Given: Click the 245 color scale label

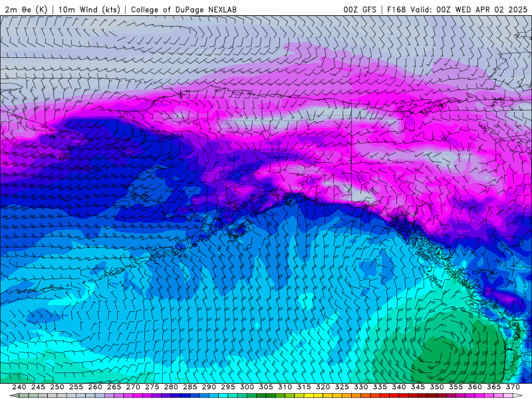Looking at the screenshot, I should tap(38, 387).
